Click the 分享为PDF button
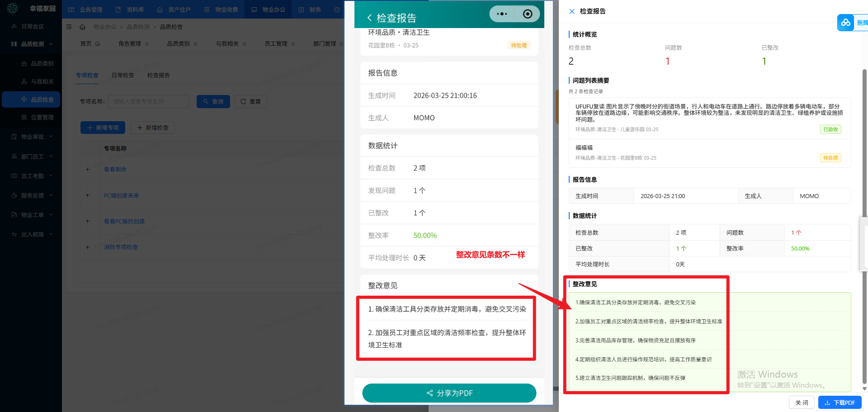Viewport: 868px width, 412px height. [449, 393]
